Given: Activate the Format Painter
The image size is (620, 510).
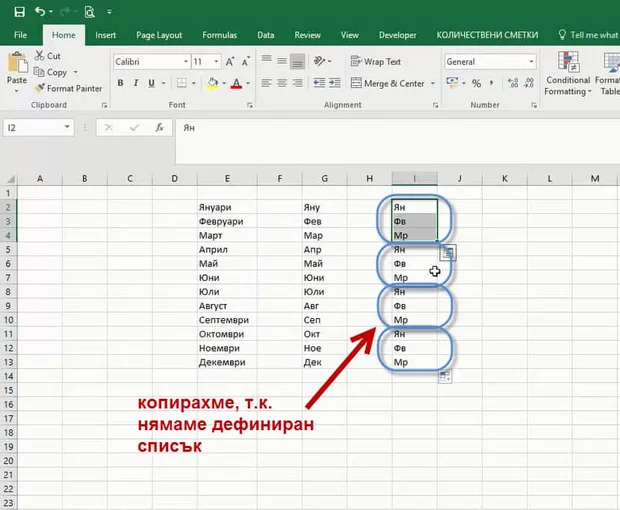Looking at the screenshot, I should pos(68,89).
